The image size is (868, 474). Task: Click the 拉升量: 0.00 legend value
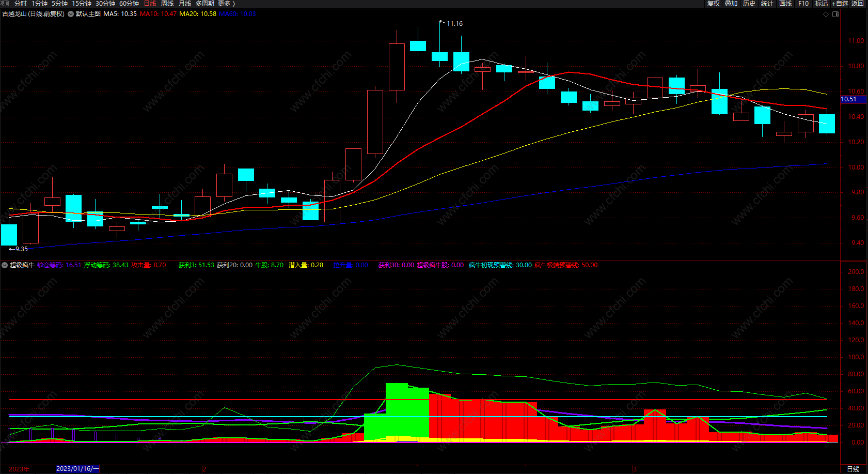(x=351, y=265)
